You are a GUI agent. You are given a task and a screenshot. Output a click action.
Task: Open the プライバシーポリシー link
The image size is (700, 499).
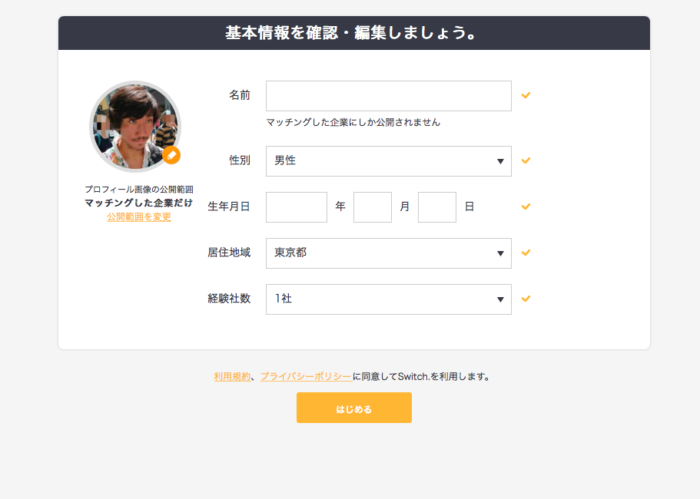(x=306, y=376)
